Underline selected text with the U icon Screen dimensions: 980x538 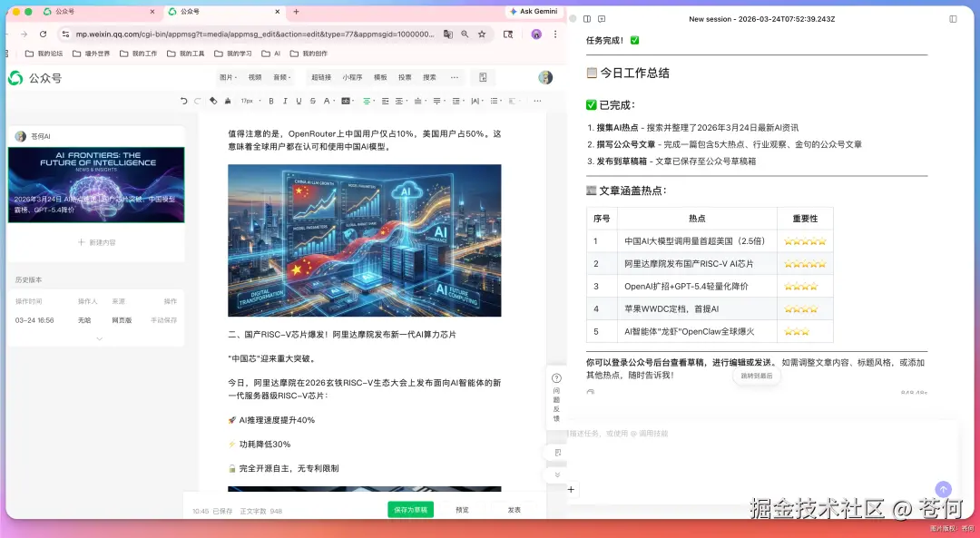click(x=297, y=101)
